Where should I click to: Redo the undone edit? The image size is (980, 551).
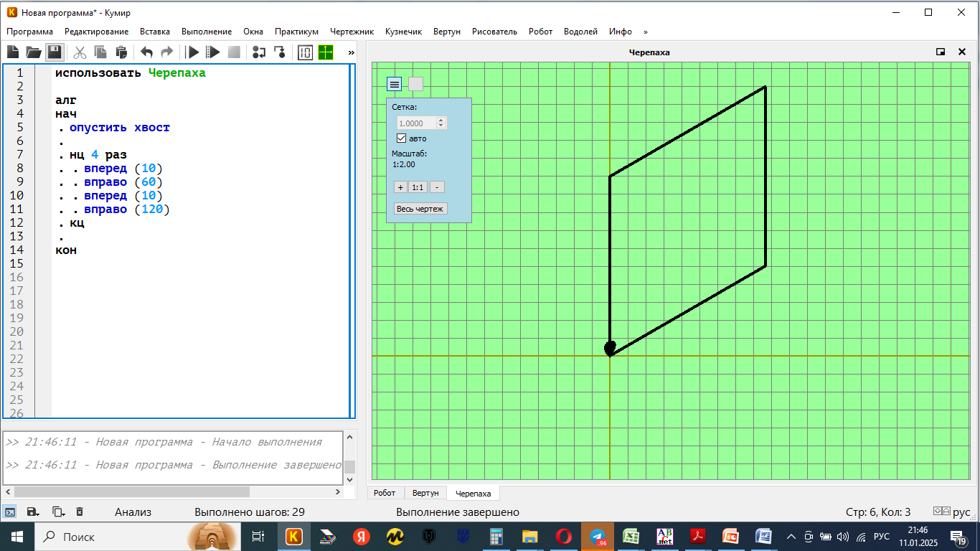coord(166,52)
